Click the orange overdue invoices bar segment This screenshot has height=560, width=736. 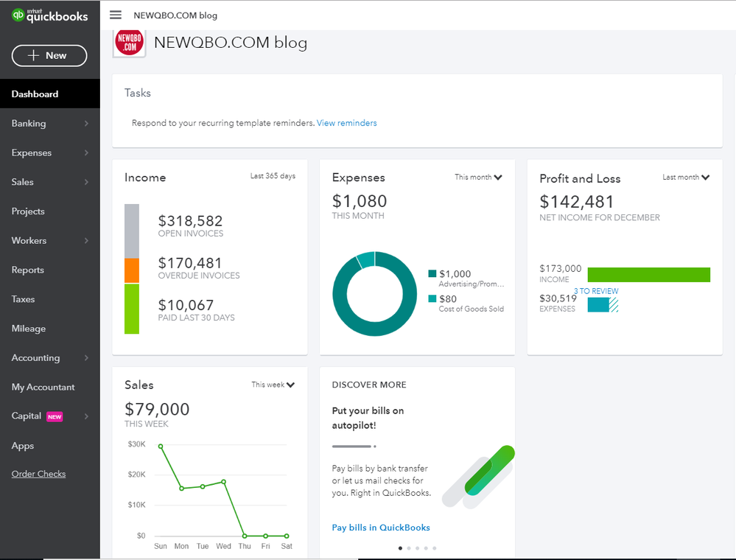132,270
